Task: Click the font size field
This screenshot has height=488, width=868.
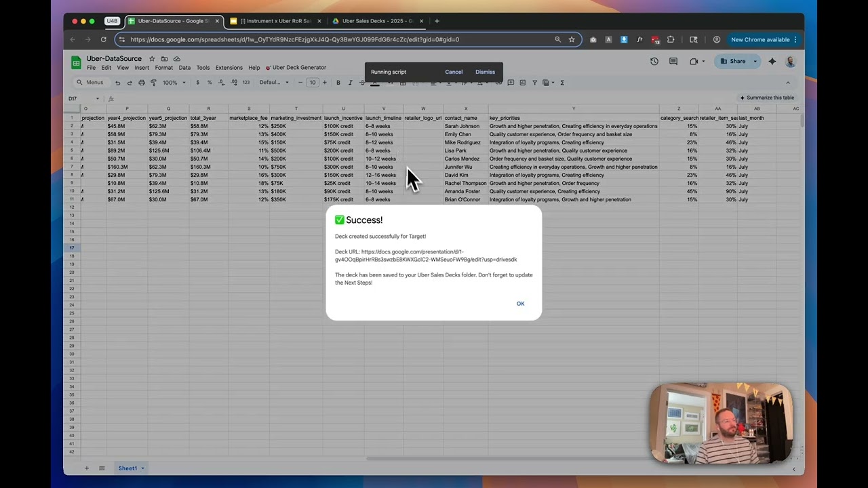Action: [x=313, y=83]
